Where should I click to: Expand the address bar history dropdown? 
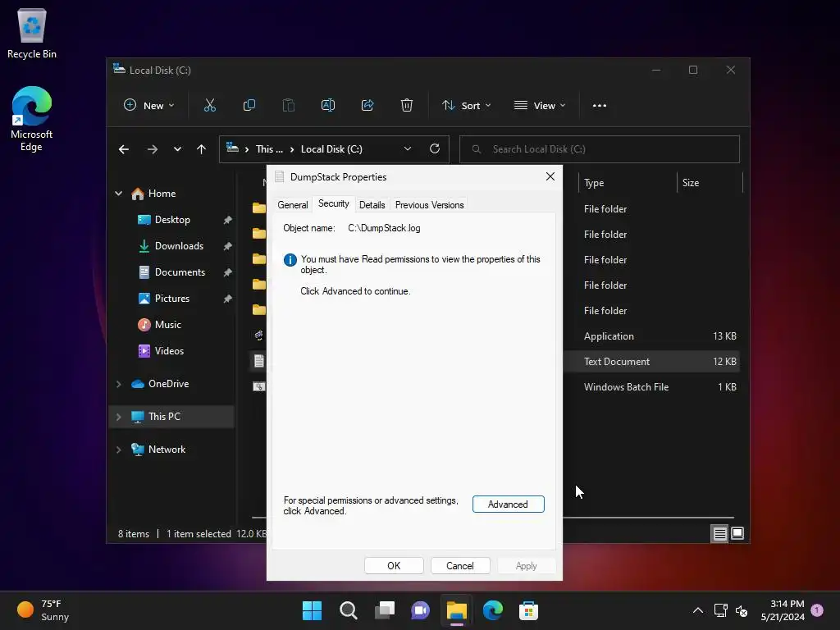pyautogui.click(x=408, y=149)
